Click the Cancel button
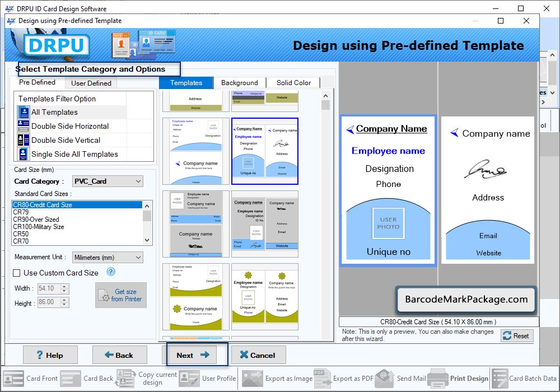 [x=258, y=355]
